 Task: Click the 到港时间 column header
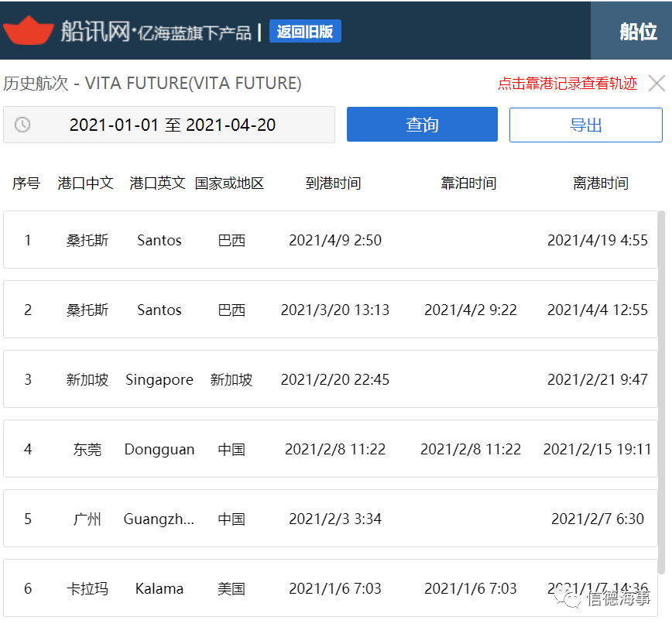pos(333,183)
